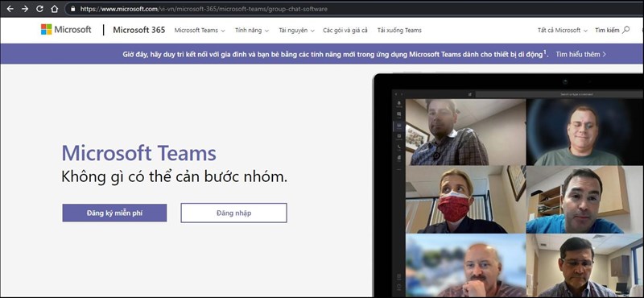The height and width of the screenshot is (298, 644).
Task: Click the red-masked participant video tile
Action: (x=465, y=200)
